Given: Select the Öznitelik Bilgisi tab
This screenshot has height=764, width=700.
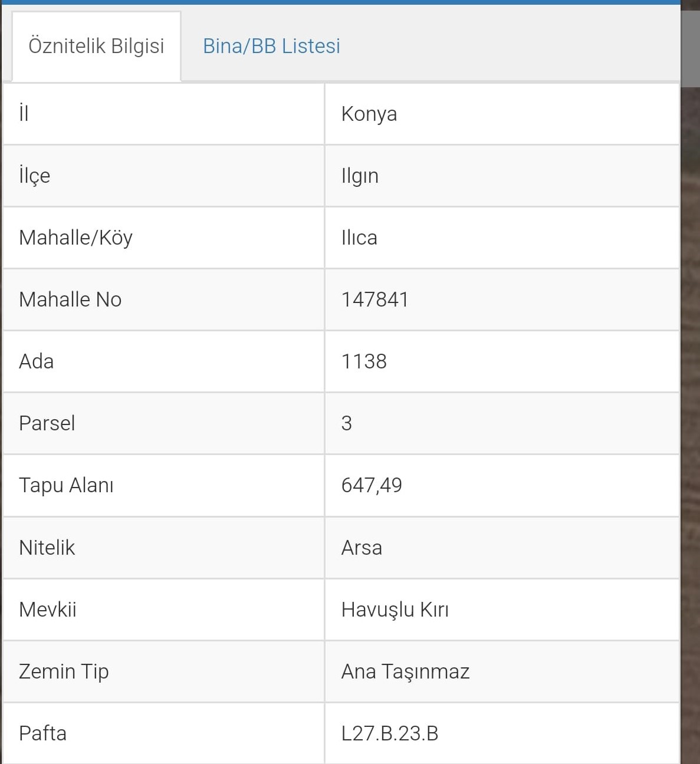Looking at the screenshot, I should (96, 46).
